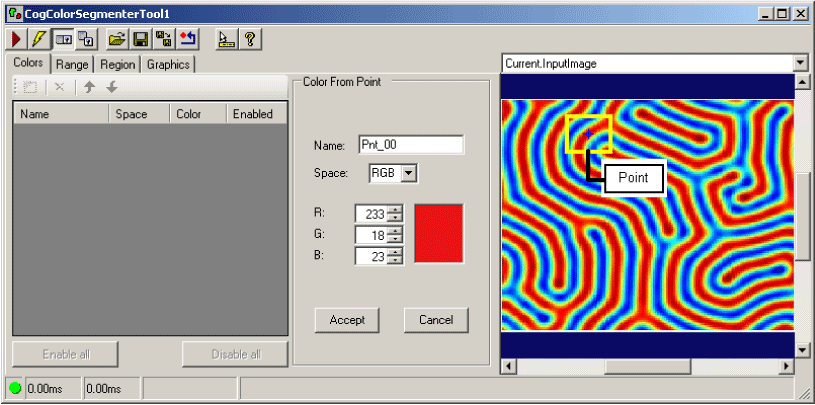Image resolution: width=815 pixels, height=405 pixels.
Task: Click the image horizontal scrollbar right arrow
Action: [786, 366]
